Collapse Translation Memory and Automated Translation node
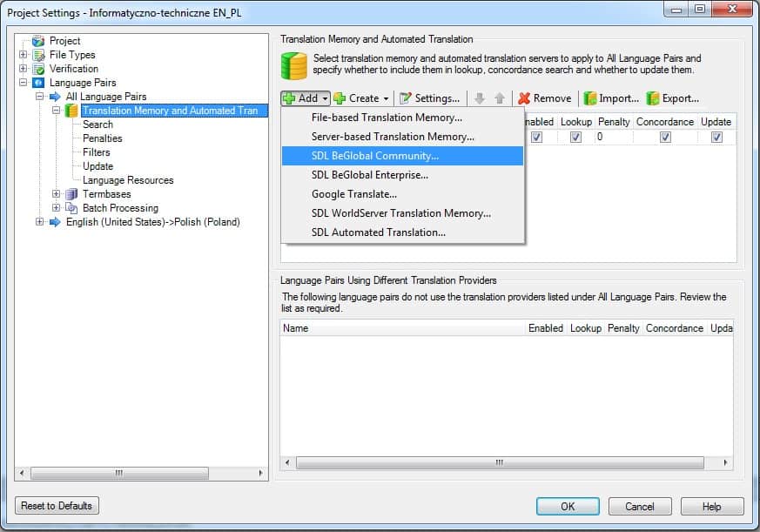Image resolution: width=760 pixels, height=532 pixels. coord(57,111)
